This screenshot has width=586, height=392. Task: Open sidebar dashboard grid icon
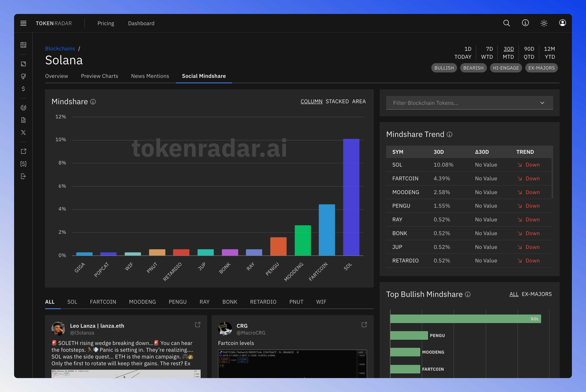click(23, 45)
